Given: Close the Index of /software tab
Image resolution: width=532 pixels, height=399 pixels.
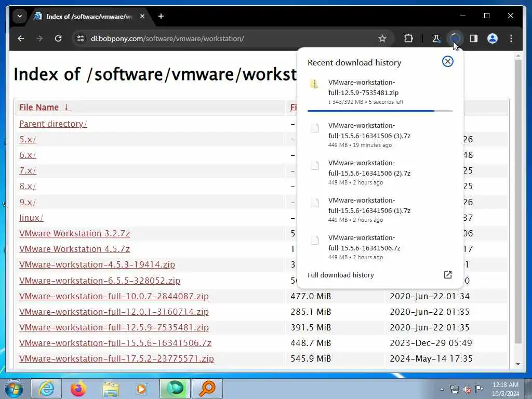Looking at the screenshot, I should [x=142, y=16].
